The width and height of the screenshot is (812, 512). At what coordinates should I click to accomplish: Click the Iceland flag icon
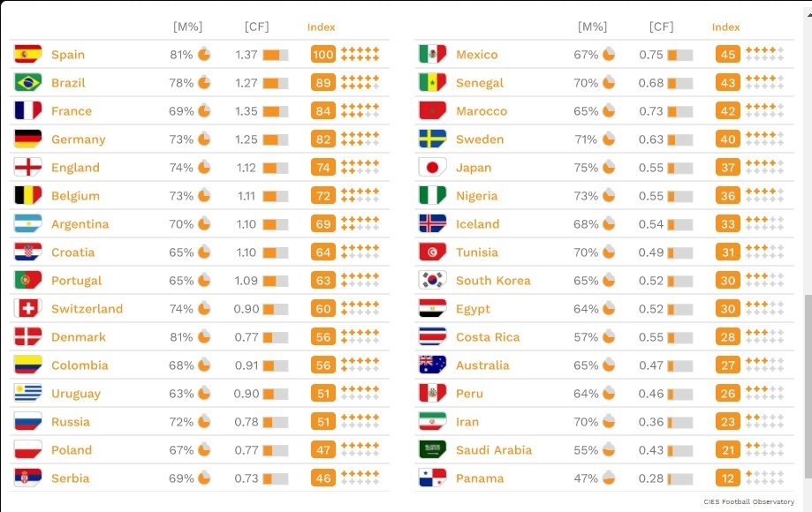point(433,224)
